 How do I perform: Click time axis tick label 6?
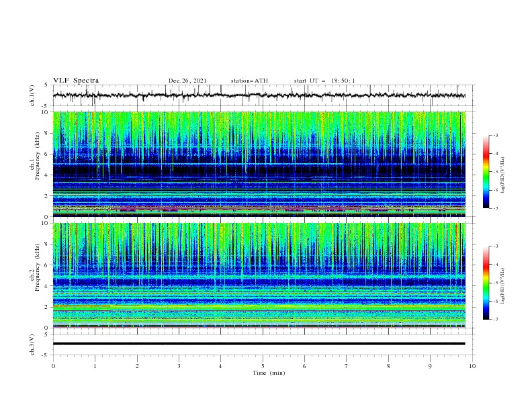[x=304, y=366]
